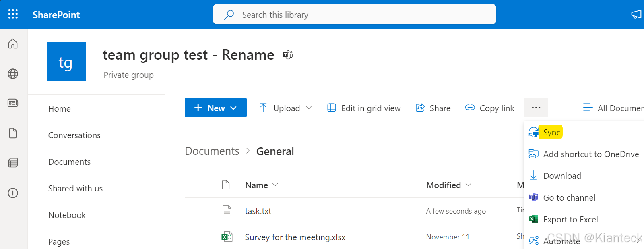Open the news icon in left rail
The height and width of the screenshot is (249, 644).
coord(13,103)
